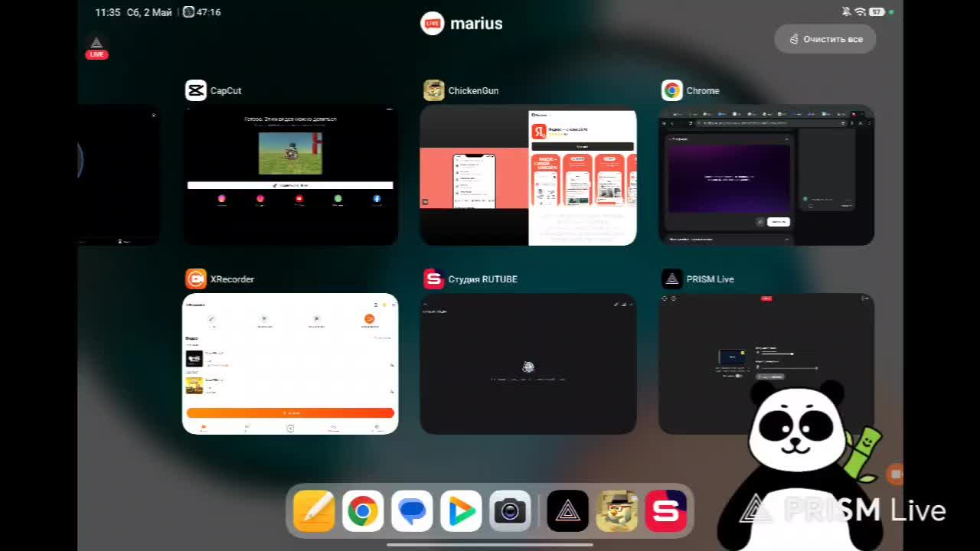Tap the Chrome icon above its card
Image resolution: width=980 pixels, height=551 pixels.
coord(672,90)
